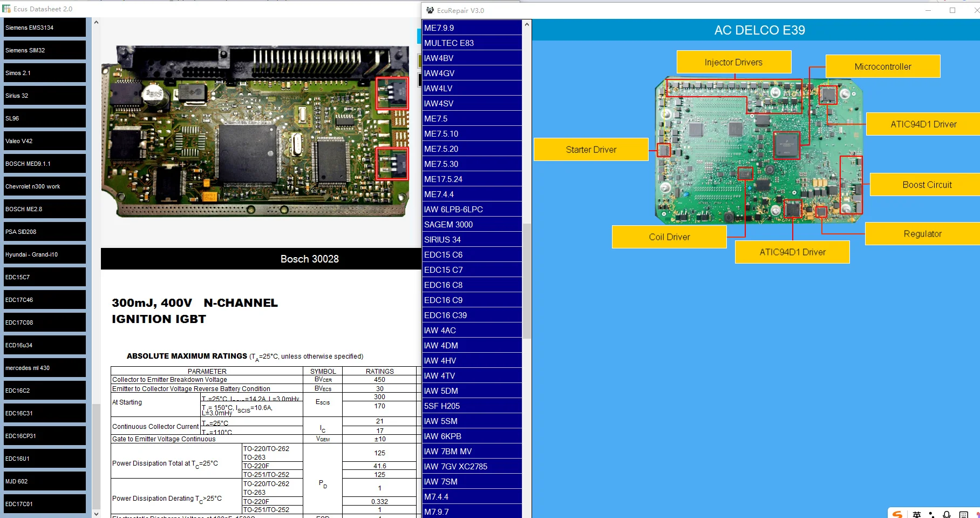980x518 pixels.
Task: Select EDC17C46 in Ecus Datasheet
Action: (45, 300)
